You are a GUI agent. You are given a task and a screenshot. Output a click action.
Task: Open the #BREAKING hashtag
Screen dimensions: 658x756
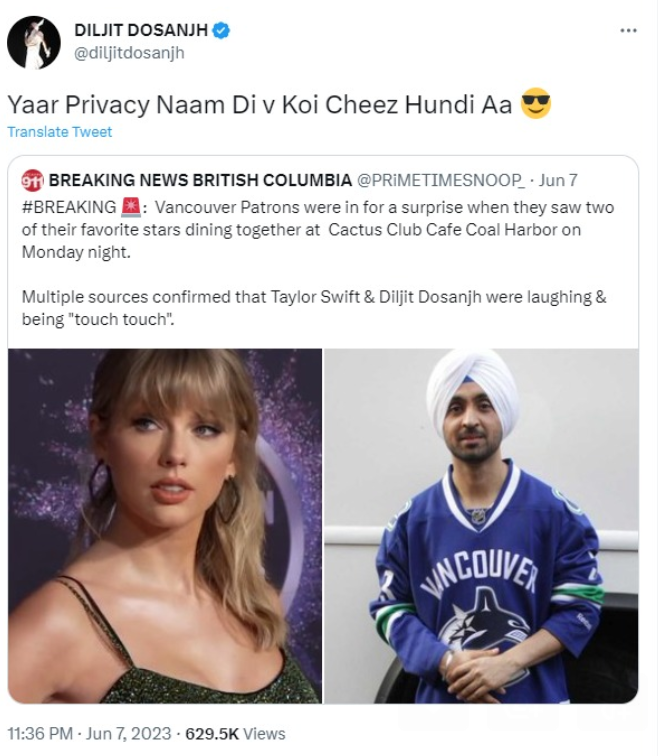coord(69,207)
